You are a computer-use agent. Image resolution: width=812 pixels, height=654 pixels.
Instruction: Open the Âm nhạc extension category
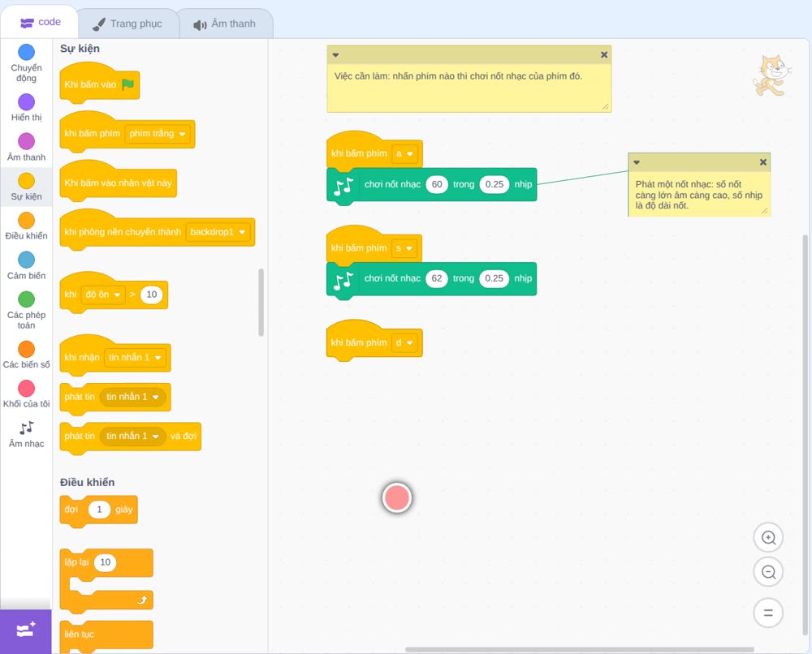coord(26,435)
